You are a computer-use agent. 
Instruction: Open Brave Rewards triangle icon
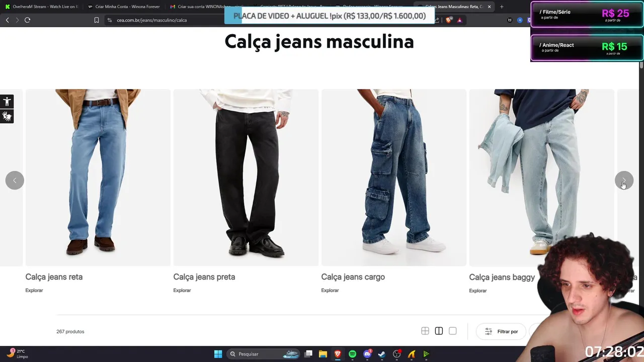pos(459,20)
